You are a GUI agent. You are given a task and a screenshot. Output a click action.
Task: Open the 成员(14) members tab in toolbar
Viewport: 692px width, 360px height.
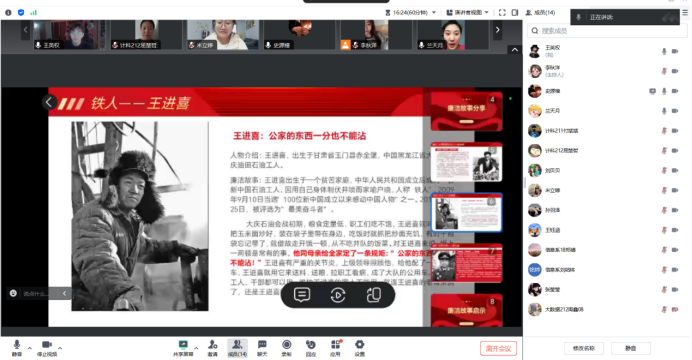pos(237,348)
